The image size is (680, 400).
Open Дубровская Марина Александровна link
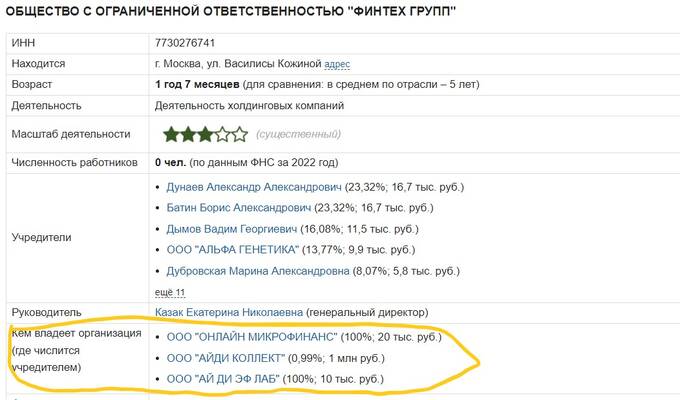coord(258,271)
